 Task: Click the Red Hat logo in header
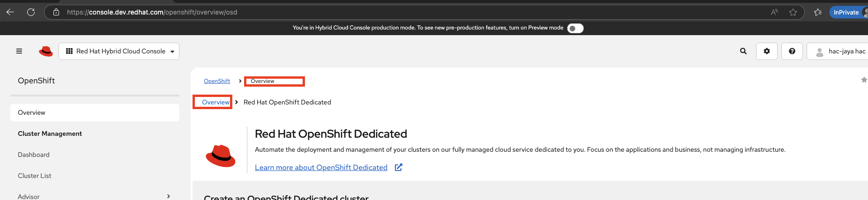tap(46, 51)
